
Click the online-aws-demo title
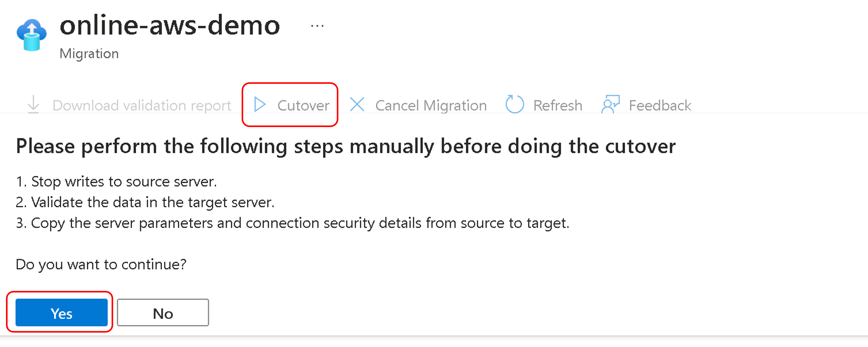pyautogui.click(x=170, y=25)
